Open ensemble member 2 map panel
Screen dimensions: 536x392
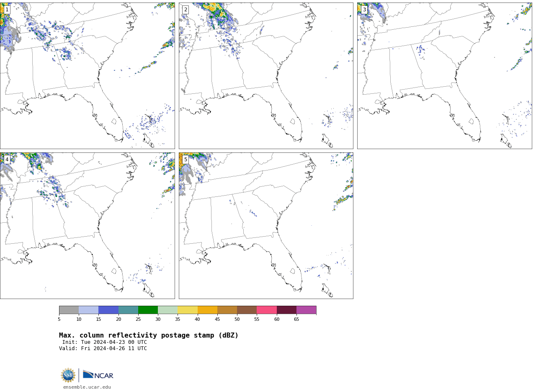click(266, 76)
